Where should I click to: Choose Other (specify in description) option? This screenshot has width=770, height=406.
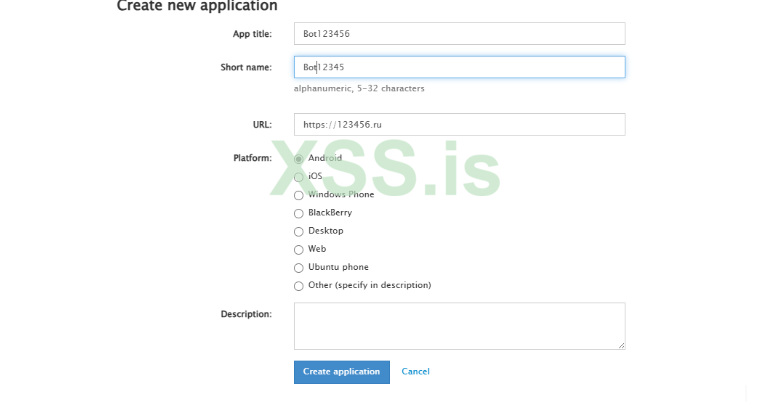coord(299,286)
